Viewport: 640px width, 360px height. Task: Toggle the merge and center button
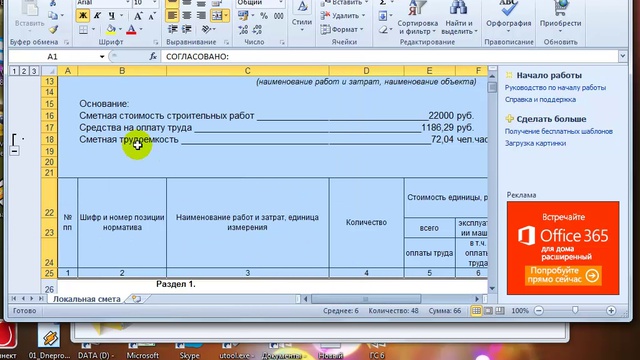(x=217, y=16)
